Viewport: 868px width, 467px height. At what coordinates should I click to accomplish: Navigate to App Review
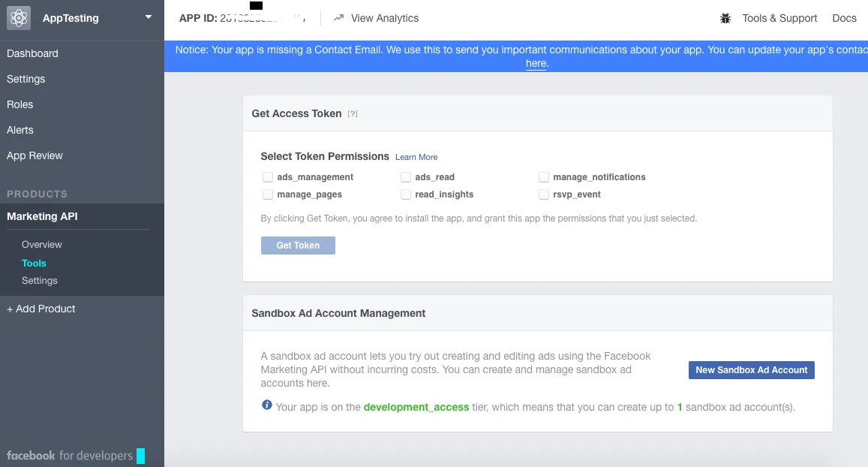(x=35, y=155)
